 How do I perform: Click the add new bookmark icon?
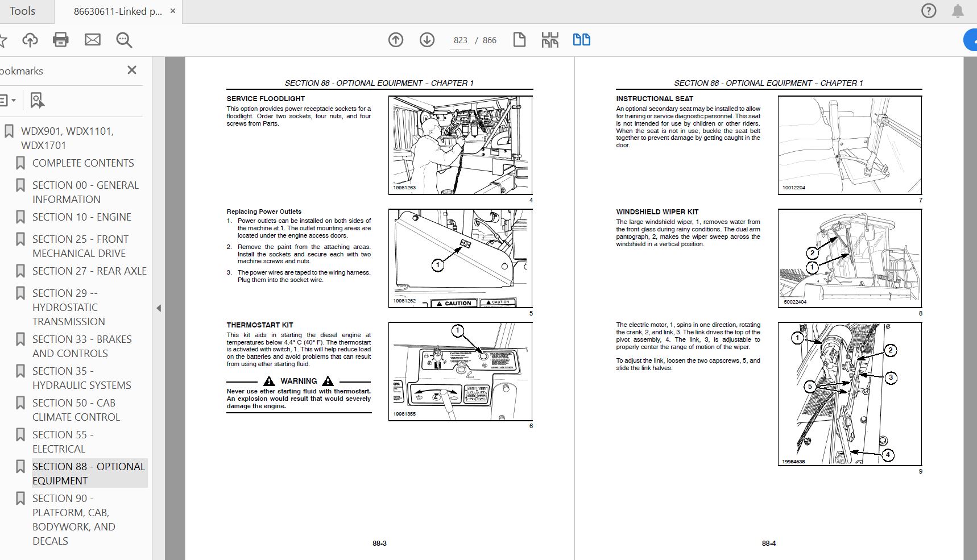pos(37,101)
